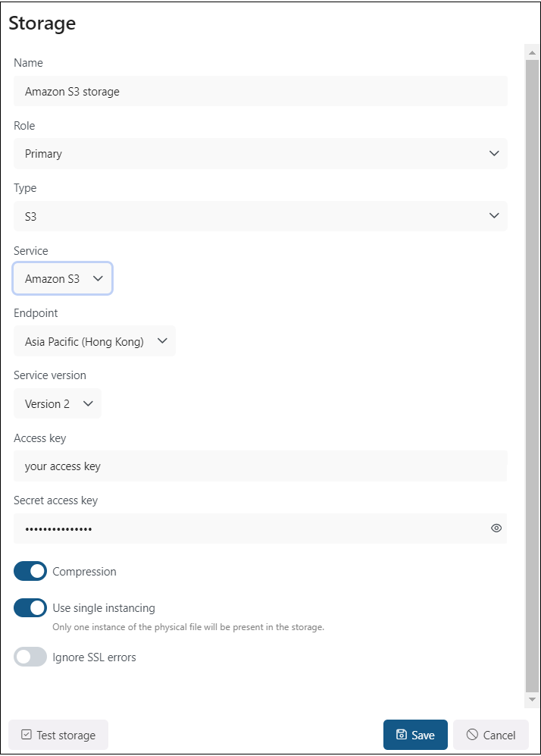Open the Service version dropdown

point(58,404)
